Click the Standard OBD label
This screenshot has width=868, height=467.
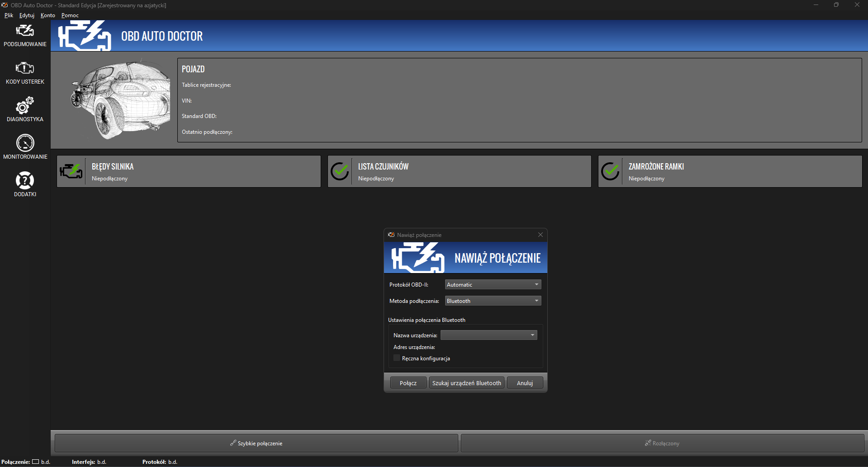coord(199,116)
